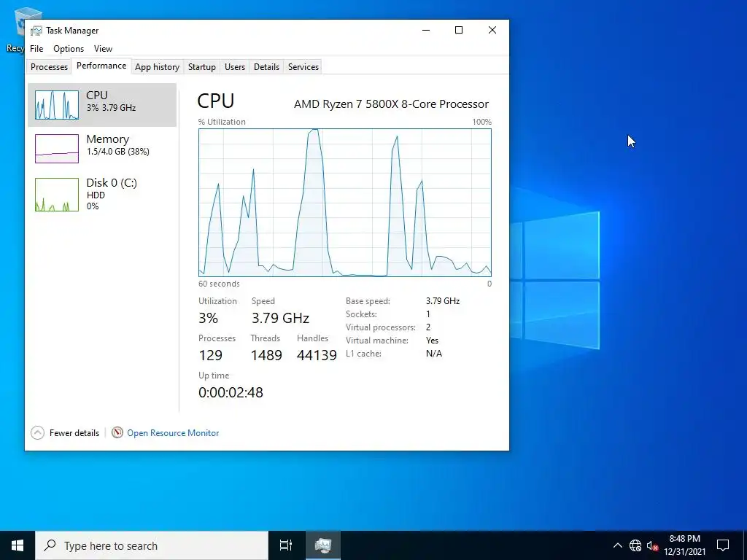Screen dimensions: 747x560
Task: Open Task View from the taskbar
Action: coord(286,545)
